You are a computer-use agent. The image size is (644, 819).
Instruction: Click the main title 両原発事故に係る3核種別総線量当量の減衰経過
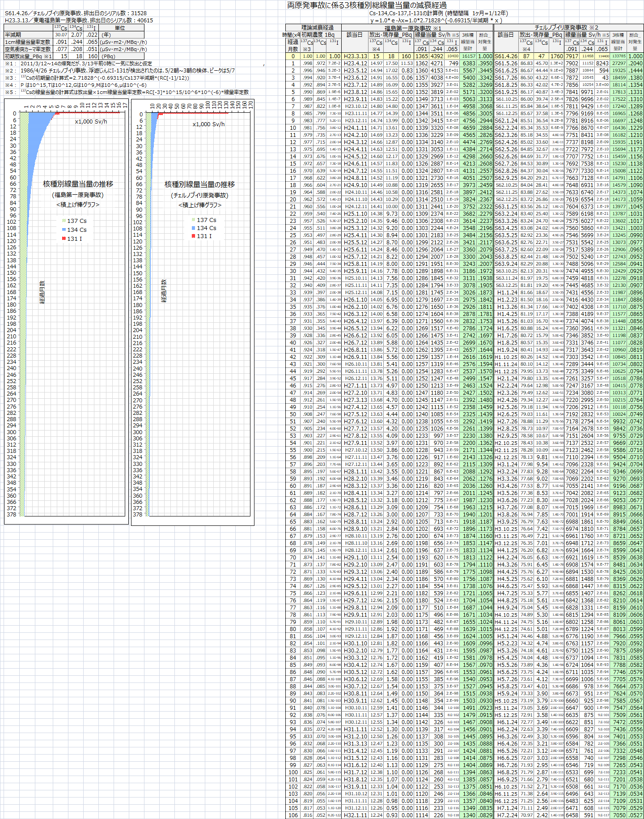(x=367, y=5)
